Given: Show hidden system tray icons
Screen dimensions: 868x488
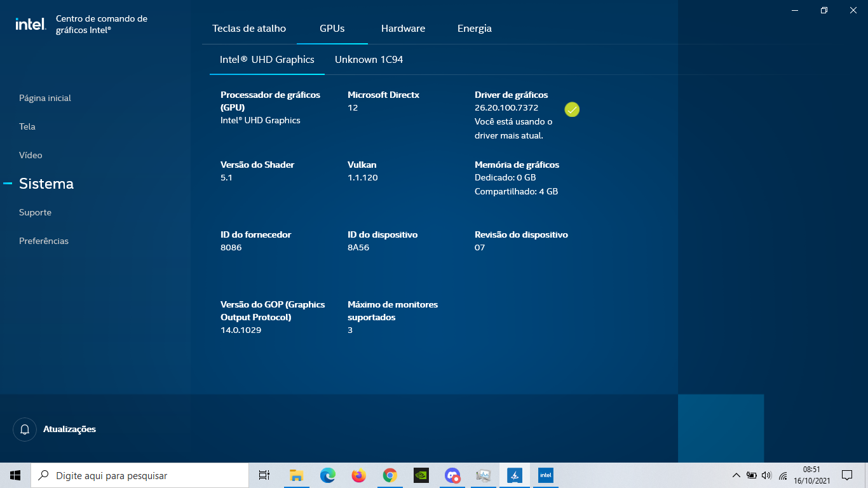Looking at the screenshot, I should click(x=736, y=475).
